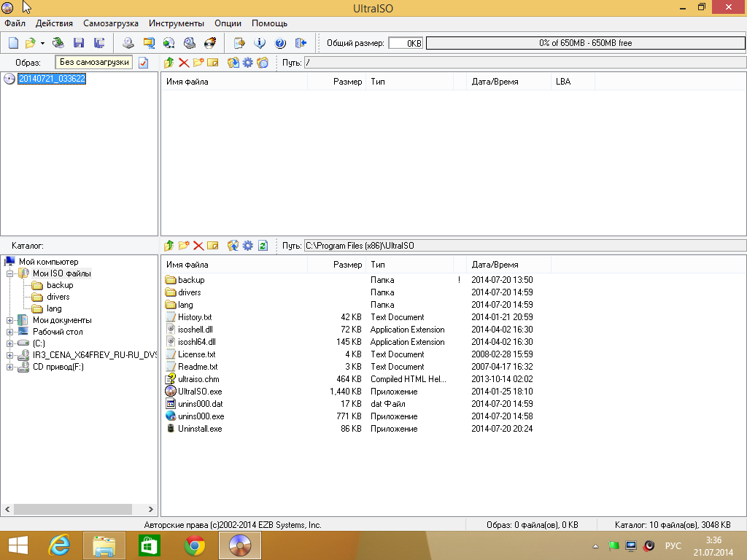Image resolution: width=747 pixels, height=560 pixels.
Task: Click the red X delete icon in catalog toolbar
Action: [198, 246]
